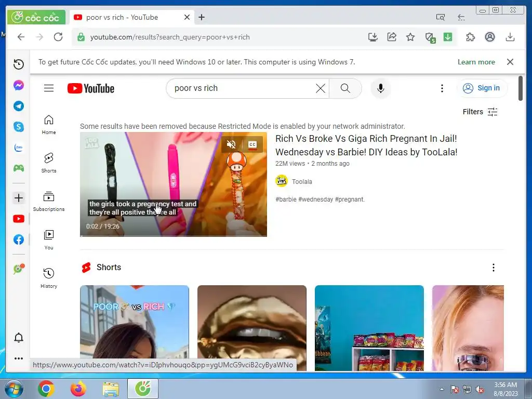Reload the YouTube page
Viewport: 532px width, 399px height.
pyautogui.click(x=58, y=37)
